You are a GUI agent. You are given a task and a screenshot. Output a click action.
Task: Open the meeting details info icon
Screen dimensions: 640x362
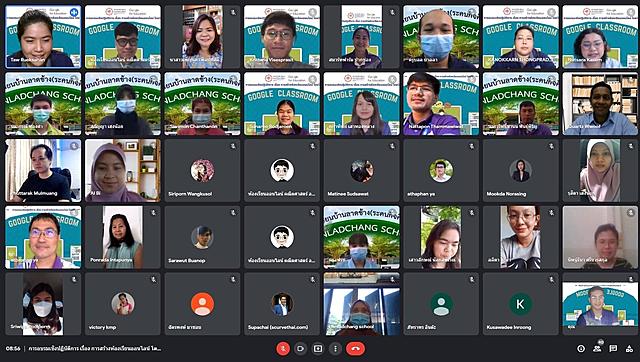[x=581, y=349]
